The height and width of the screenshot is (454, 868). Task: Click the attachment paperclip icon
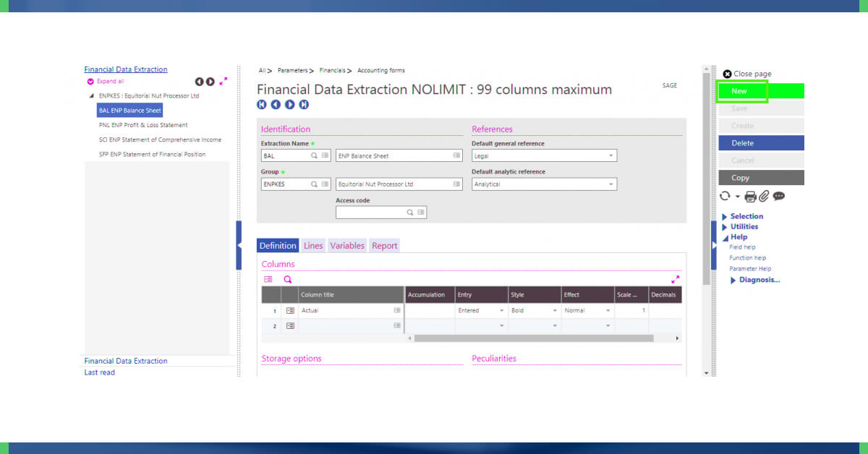[x=764, y=196]
